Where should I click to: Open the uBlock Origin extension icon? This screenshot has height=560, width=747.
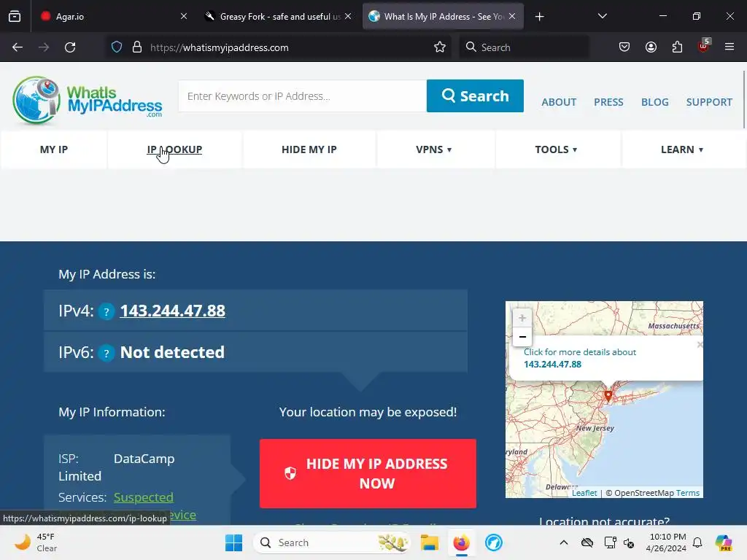click(703, 46)
